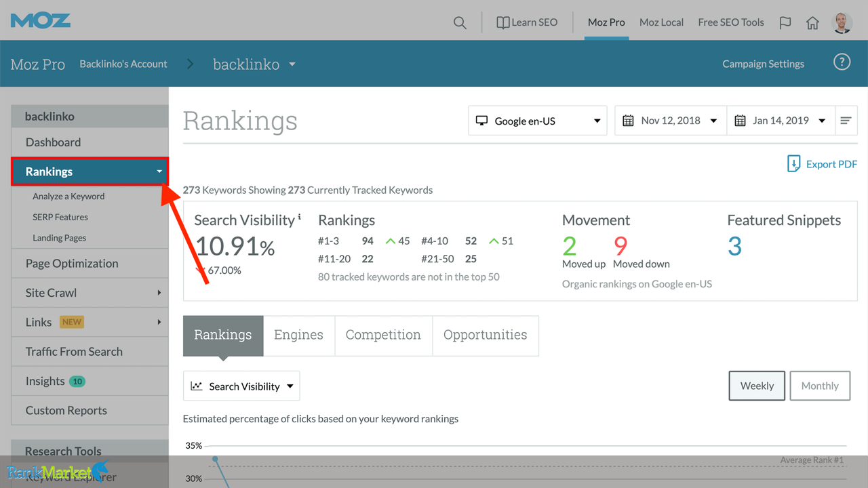
Task: Switch to the Engines tab
Action: [x=299, y=335]
